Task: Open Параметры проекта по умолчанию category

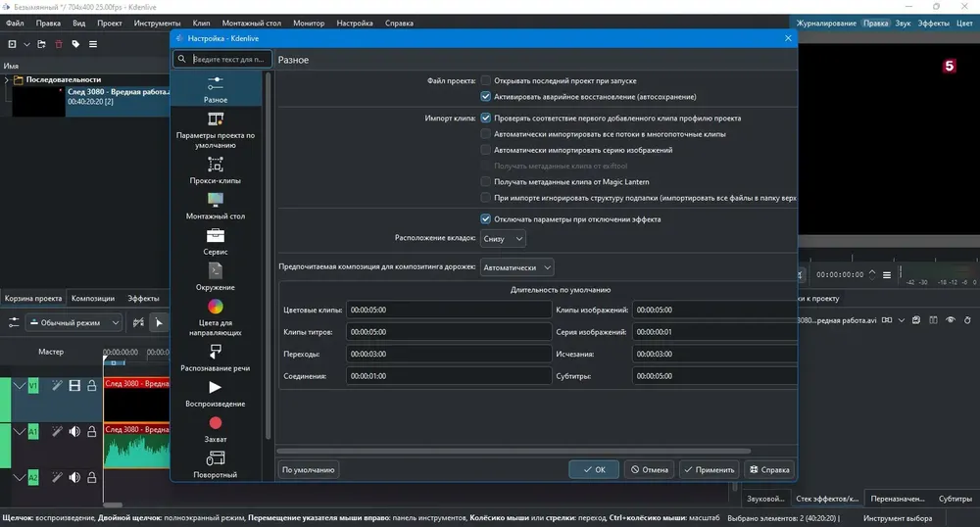Action: coord(215,130)
